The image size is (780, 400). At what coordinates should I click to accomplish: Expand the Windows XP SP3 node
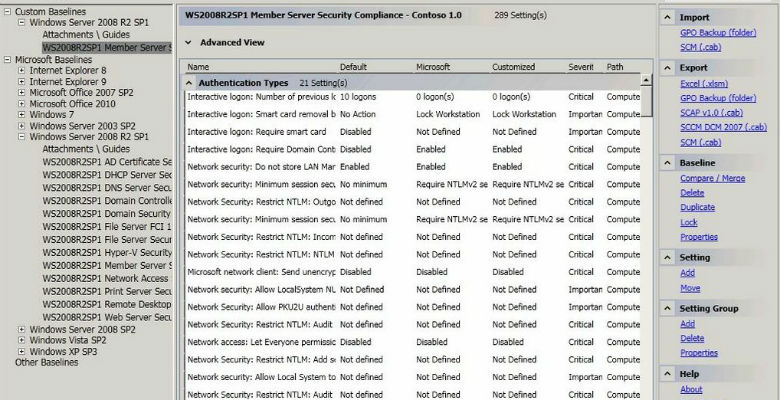click(x=21, y=351)
